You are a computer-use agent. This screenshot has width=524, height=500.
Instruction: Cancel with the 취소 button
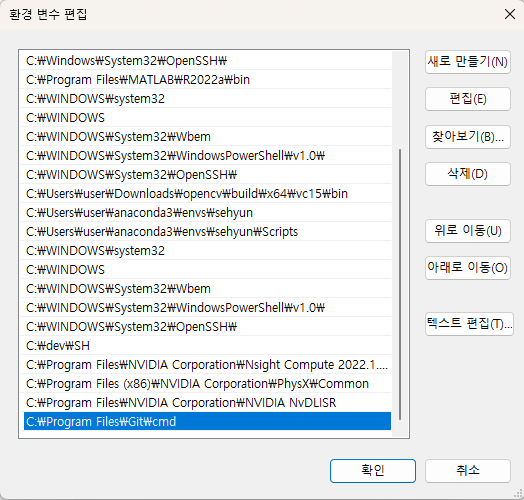pyautogui.click(x=468, y=471)
